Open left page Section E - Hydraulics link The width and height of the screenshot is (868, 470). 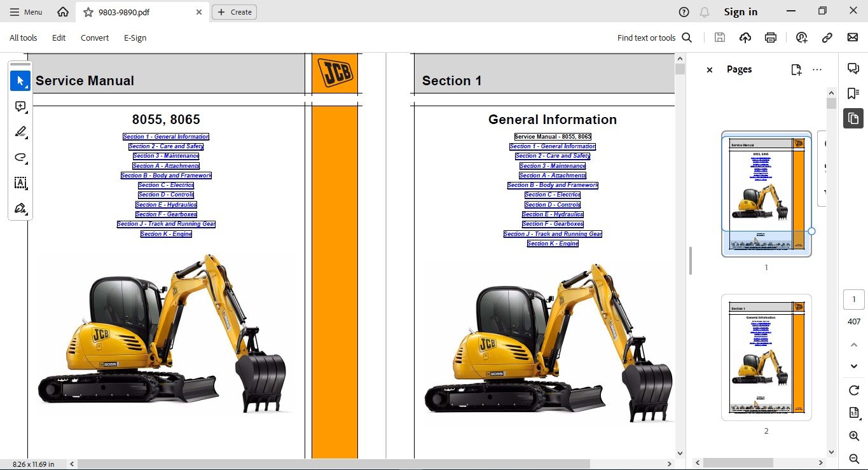[x=166, y=205]
